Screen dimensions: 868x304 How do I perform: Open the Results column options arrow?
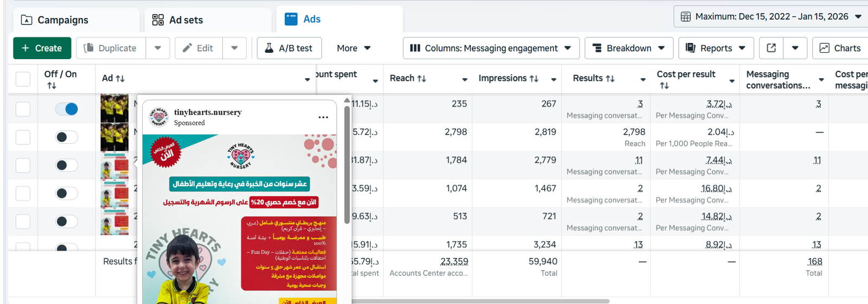[x=643, y=80]
